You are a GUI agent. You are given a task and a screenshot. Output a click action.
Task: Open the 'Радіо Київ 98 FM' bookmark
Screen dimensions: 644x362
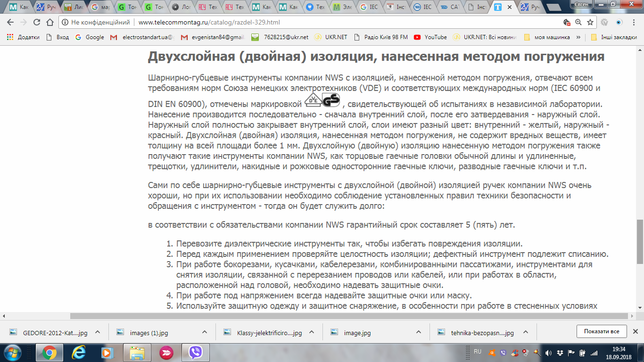(x=380, y=37)
